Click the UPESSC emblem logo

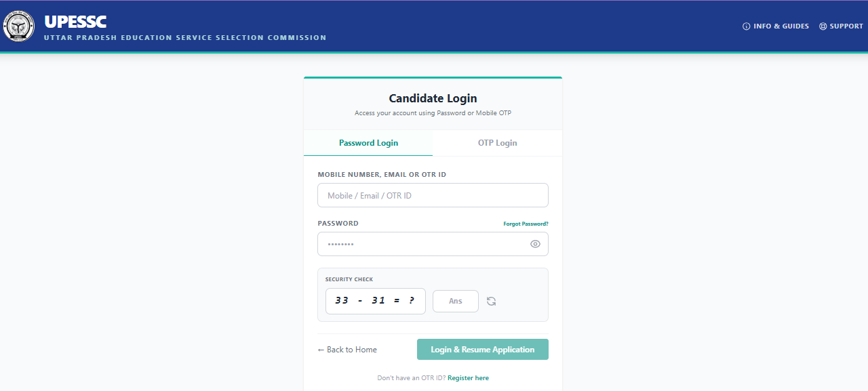(18, 26)
